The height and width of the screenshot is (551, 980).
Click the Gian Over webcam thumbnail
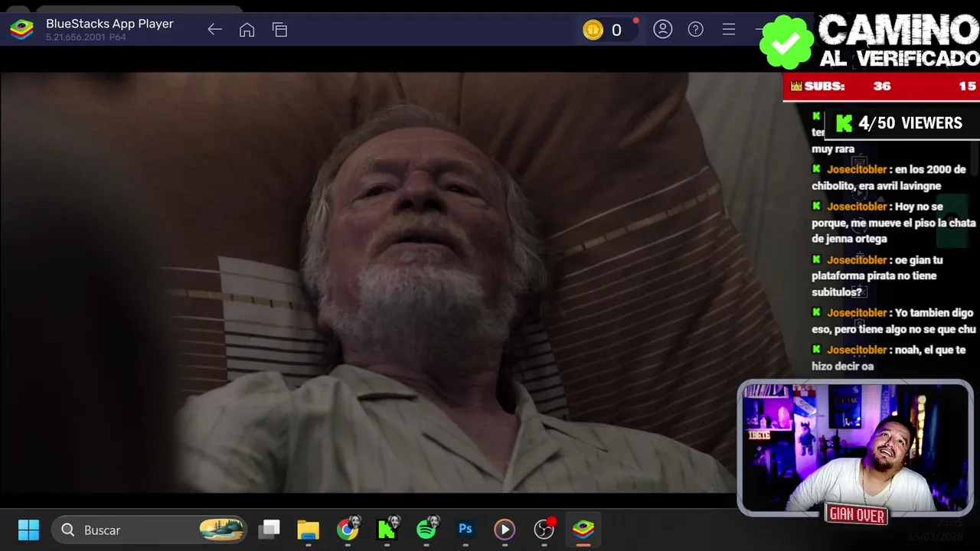855,448
